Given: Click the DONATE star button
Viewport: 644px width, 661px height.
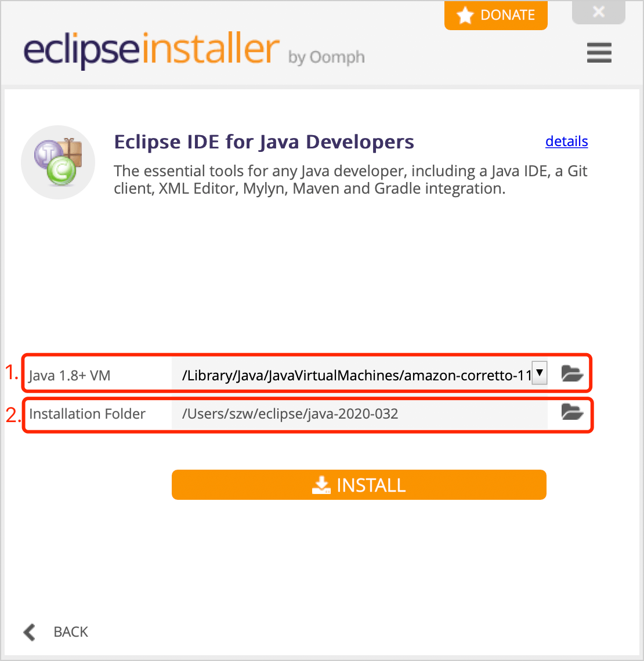Looking at the screenshot, I should 495,15.
